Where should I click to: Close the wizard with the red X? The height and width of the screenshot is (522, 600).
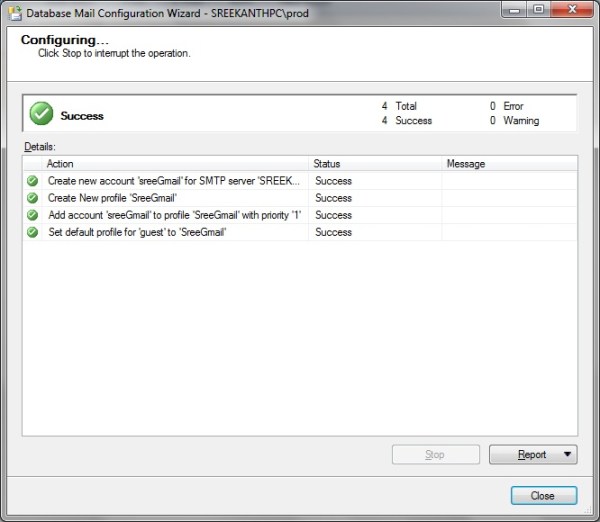(x=572, y=10)
